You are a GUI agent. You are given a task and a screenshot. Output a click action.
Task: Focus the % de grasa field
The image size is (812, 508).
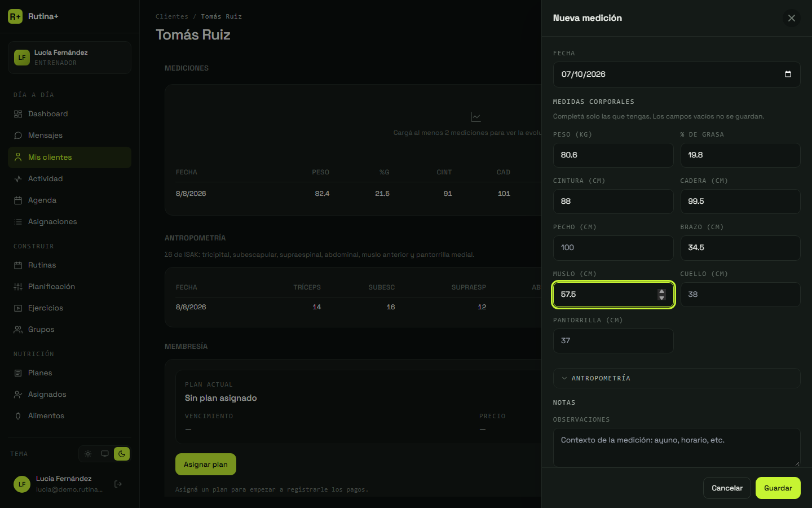coord(740,155)
